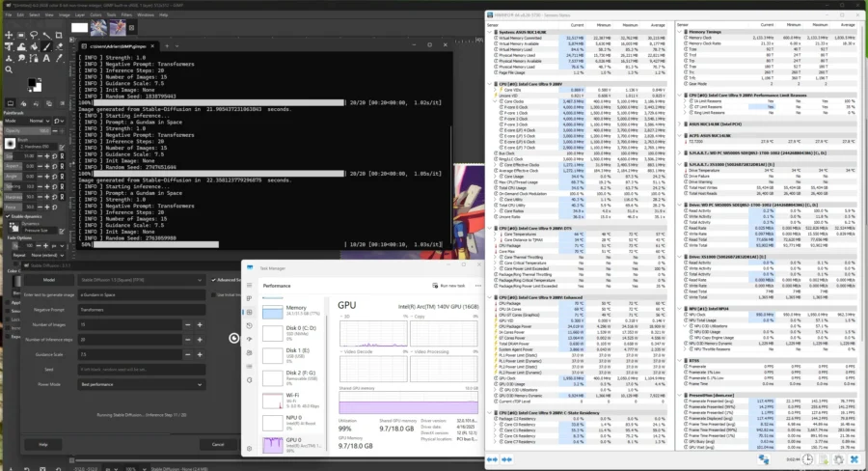
Task: Open brush editor icon next to Hardness 050
Action: 62,147
